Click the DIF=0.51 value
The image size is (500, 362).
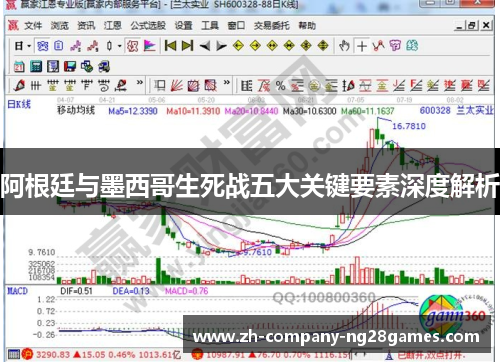point(76,291)
